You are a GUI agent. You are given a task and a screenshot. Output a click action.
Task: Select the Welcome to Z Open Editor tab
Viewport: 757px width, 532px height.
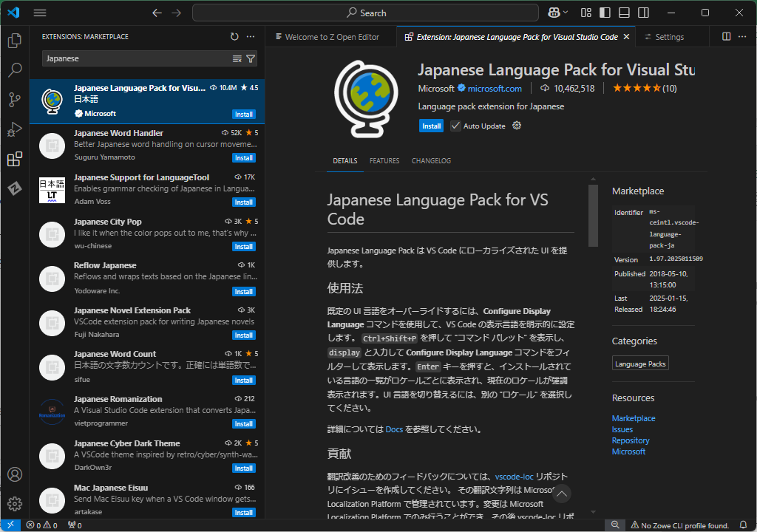(328, 35)
